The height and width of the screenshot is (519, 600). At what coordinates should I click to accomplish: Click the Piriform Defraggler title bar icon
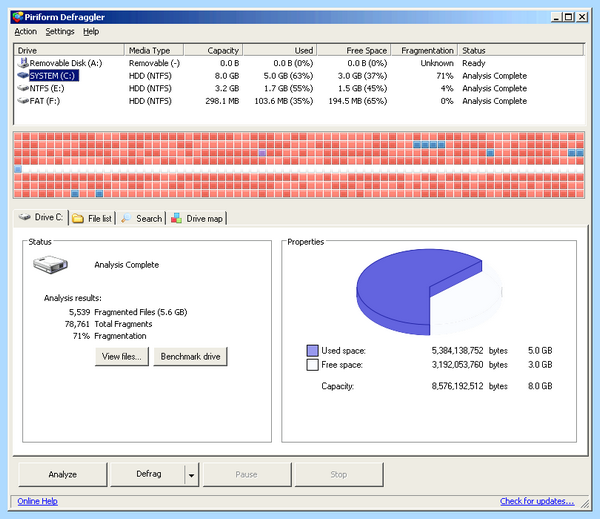point(17,17)
